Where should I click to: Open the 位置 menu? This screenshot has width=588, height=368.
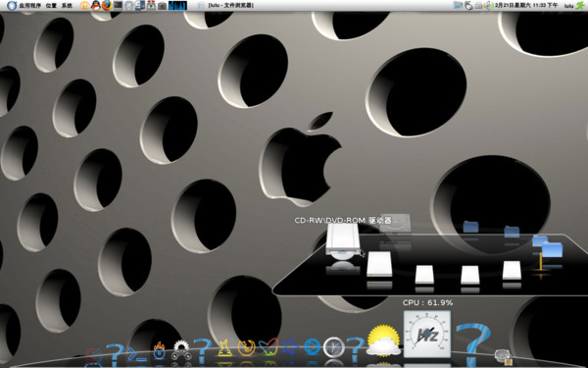click(x=51, y=6)
